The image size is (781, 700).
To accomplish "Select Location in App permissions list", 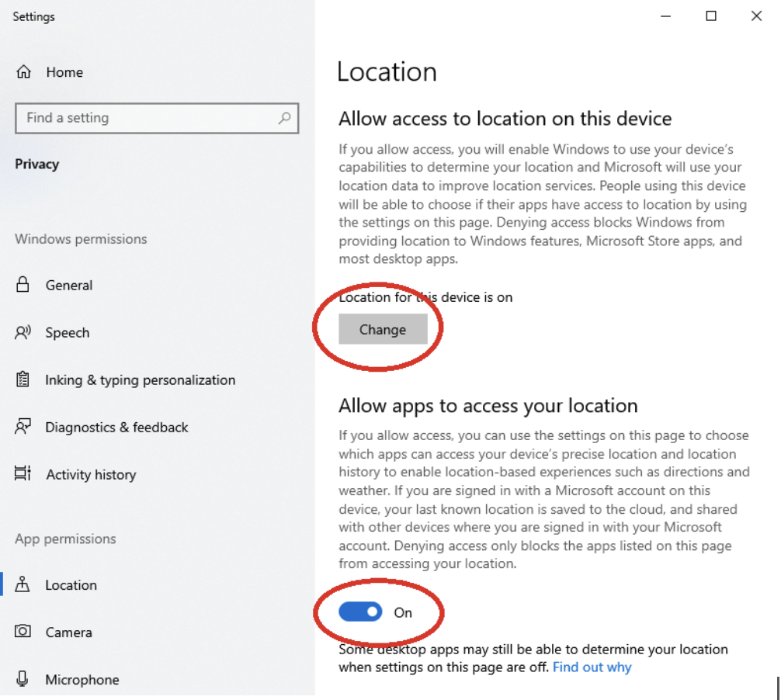I will [x=71, y=585].
